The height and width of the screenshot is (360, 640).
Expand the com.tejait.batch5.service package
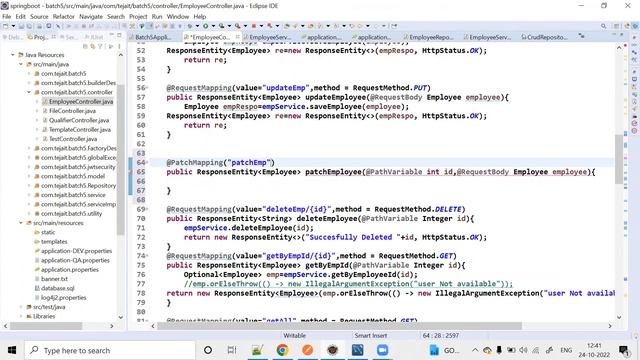point(29,195)
